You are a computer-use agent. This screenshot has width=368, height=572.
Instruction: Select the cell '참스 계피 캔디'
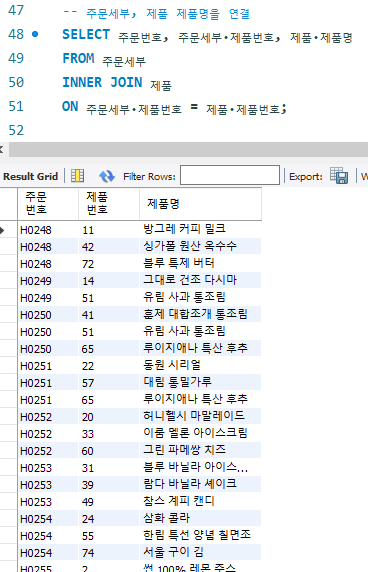(x=200, y=501)
